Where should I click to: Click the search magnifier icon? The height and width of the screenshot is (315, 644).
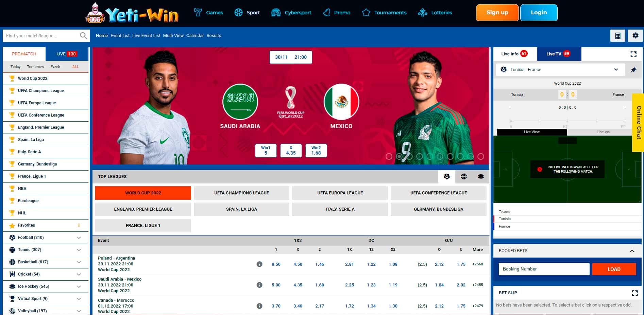click(x=83, y=35)
